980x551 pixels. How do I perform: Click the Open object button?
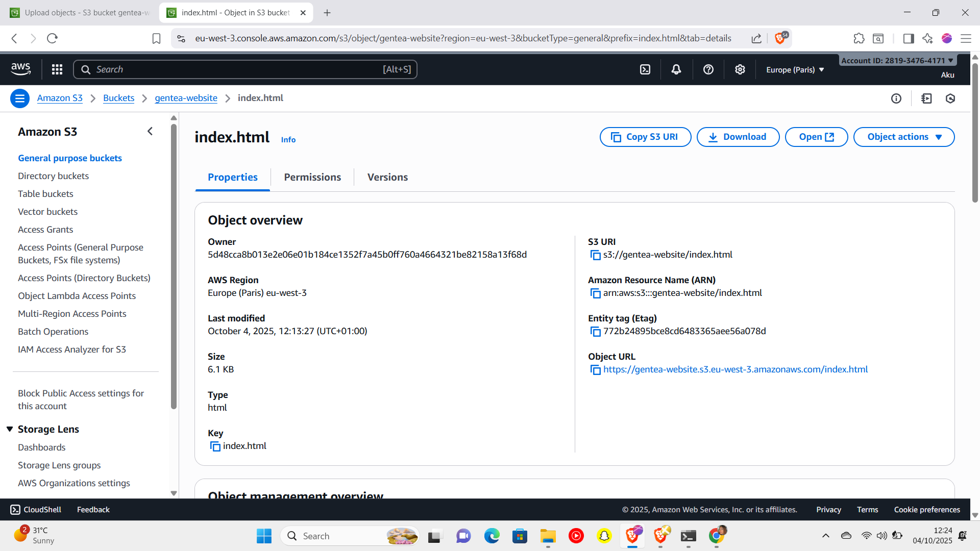pyautogui.click(x=817, y=137)
